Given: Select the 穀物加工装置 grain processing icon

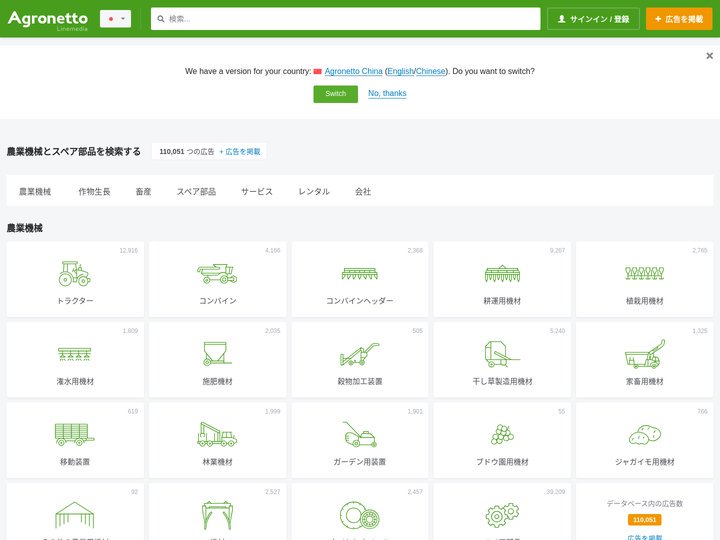Looking at the screenshot, I should pyautogui.click(x=360, y=354).
